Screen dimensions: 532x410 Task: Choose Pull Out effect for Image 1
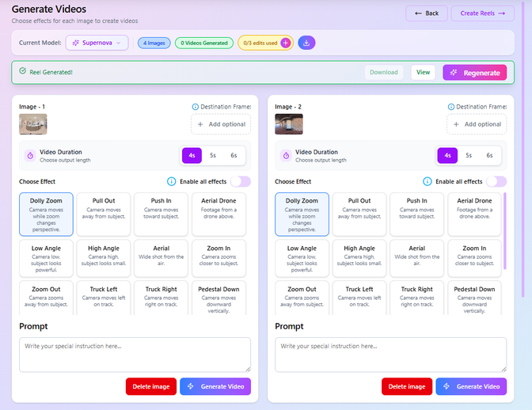click(x=104, y=214)
